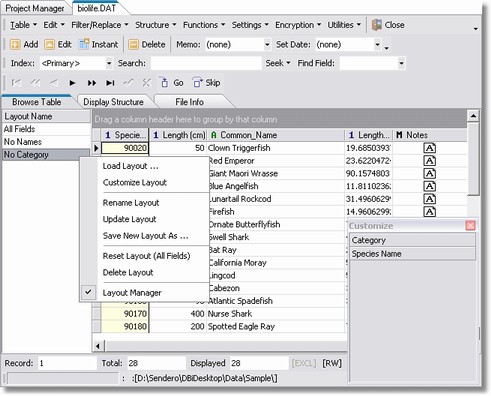Choose Save New Layout As menu item
Image resolution: width=491 pixels, height=396 pixels.
pos(145,236)
